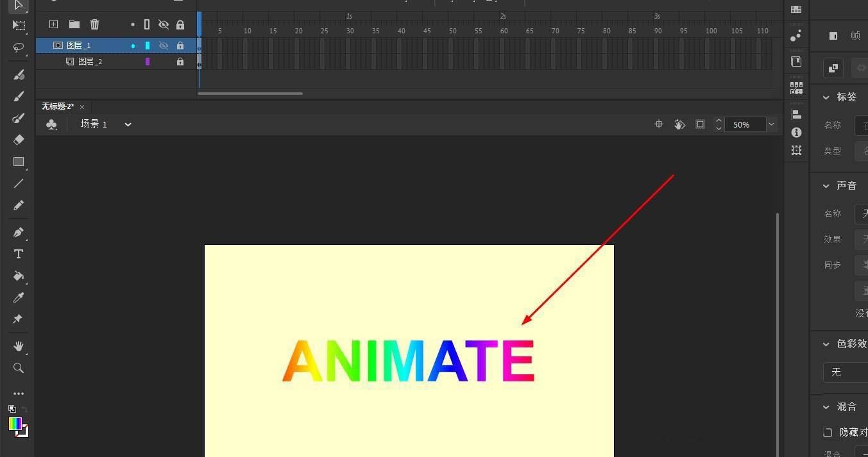Swap the stroke and fill colors
Screen dimensions: 868x457
[x=24, y=409]
